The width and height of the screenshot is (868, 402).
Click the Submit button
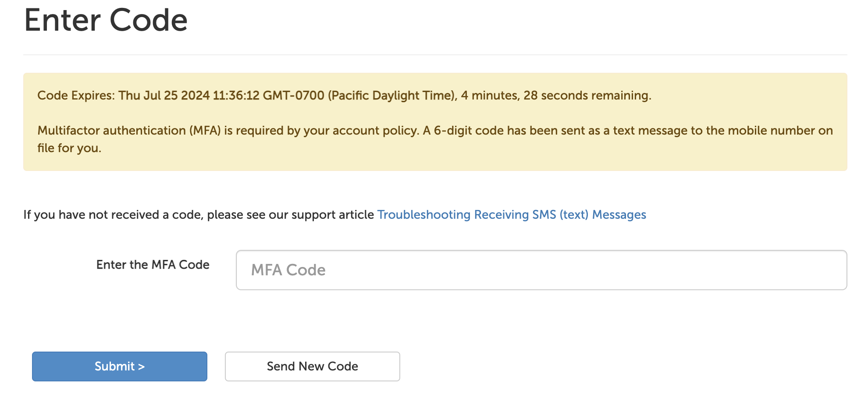coord(119,366)
